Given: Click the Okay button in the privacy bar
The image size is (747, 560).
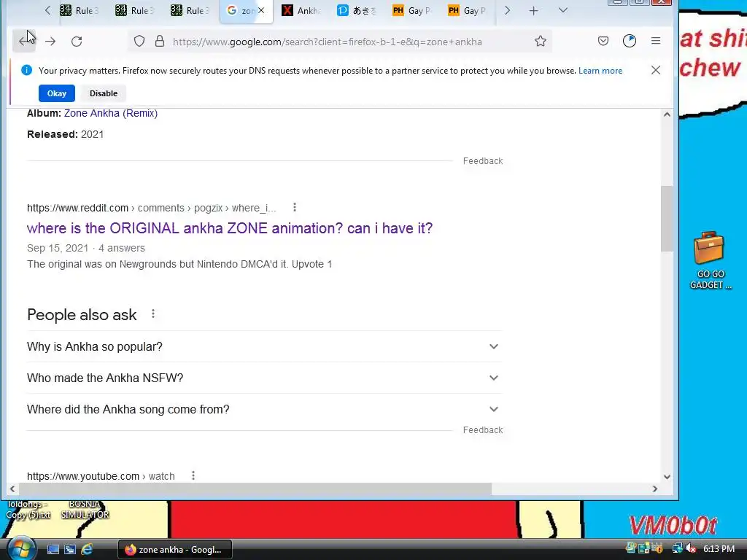Looking at the screenshot, I should (57, 93).
